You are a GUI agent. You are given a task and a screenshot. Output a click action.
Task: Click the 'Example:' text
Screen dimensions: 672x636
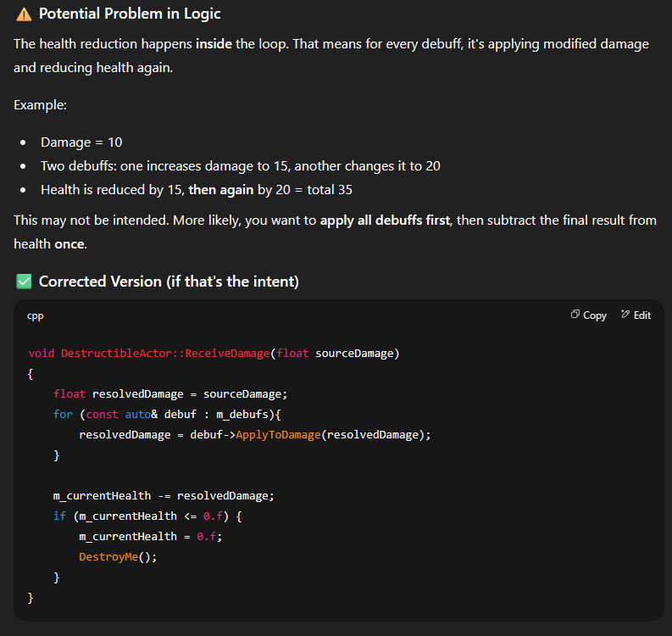point(40,105)
